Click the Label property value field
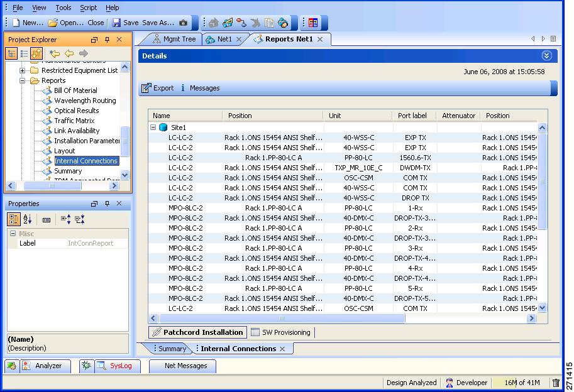 pyautogui.click(x=97, y=243)
